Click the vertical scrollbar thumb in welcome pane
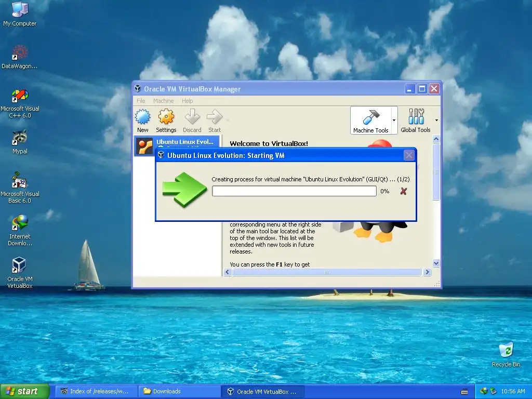Image resolution: width=532 pixels, height=399 pixels. tap(436, 171)
